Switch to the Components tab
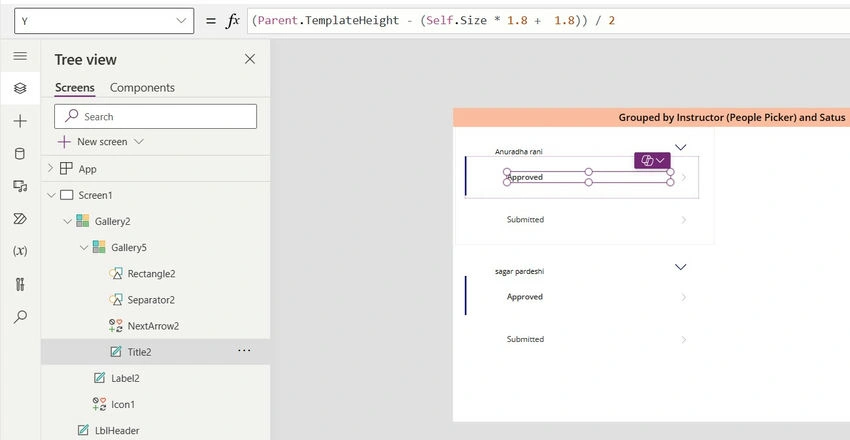The image size is (850, 440). pos(142,88)
